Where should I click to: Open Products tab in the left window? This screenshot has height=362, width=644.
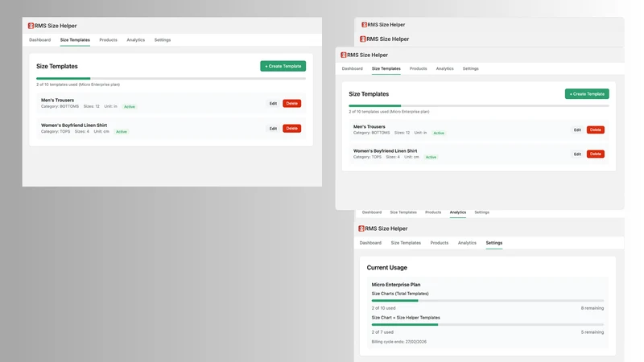tap(109, 39)
